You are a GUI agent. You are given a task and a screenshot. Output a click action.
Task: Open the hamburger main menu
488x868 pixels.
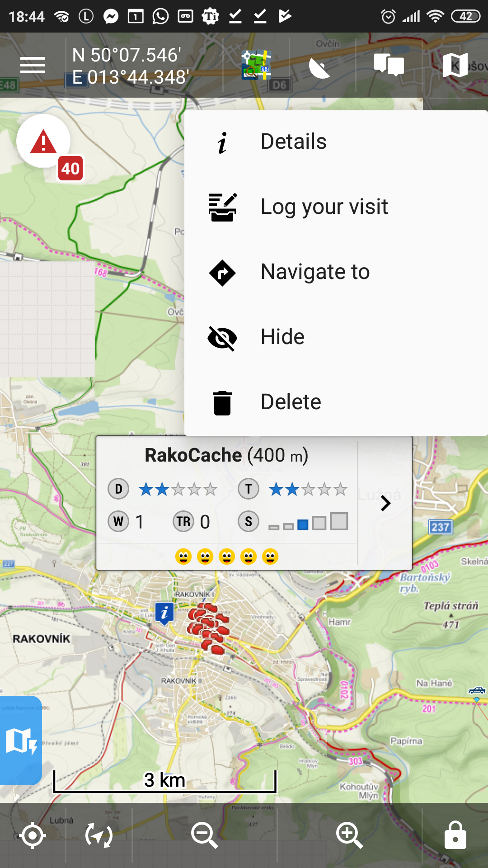pyautogui.click(x=33, y=66)
